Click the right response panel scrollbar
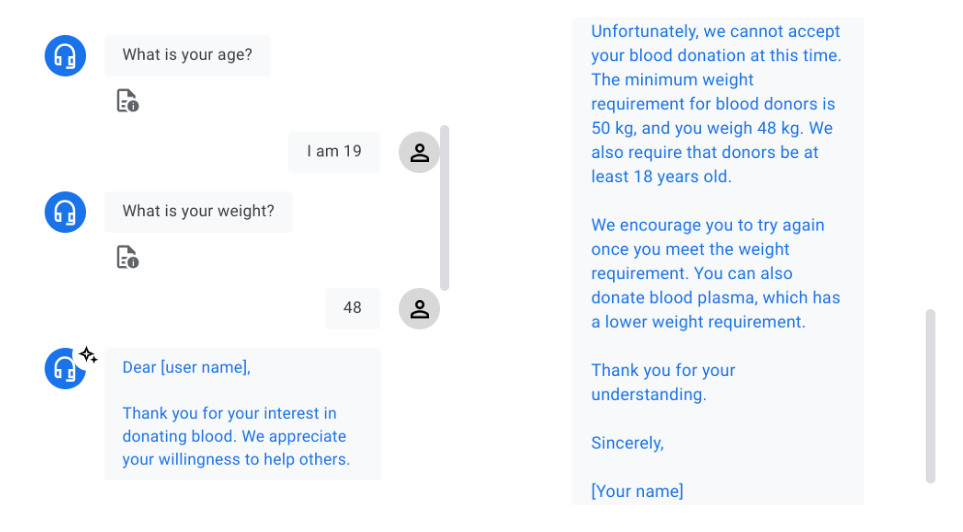The width and height of the screenshot is (963, 532). [930, 395]
